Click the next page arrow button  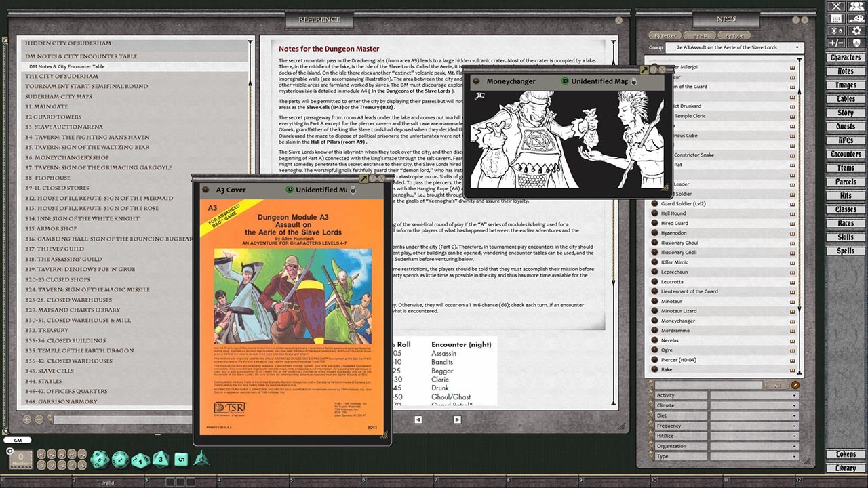tap(457, 420)
